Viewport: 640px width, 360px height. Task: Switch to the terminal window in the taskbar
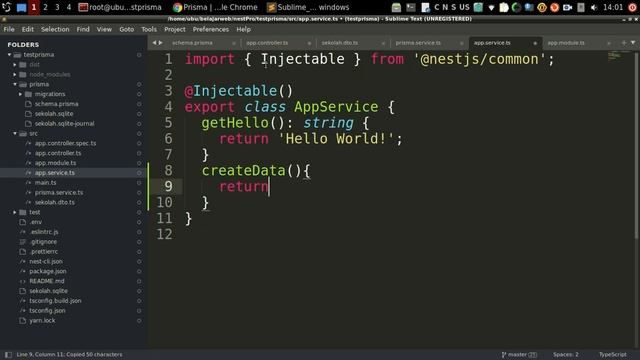click(120, 7)
